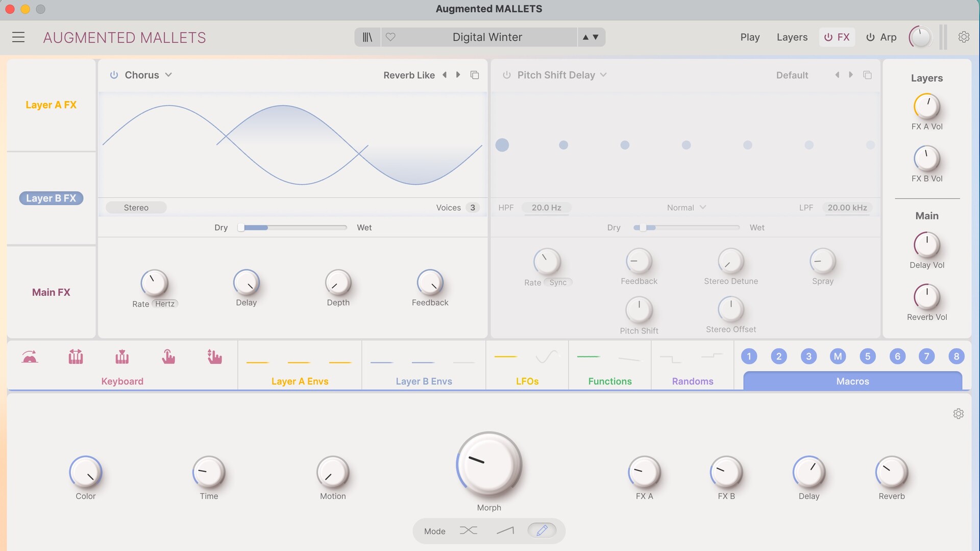Switch to the Main FX tab
The height and width of the screenshot is (551, 980).
pyautogui.click(x=51, y=292)
